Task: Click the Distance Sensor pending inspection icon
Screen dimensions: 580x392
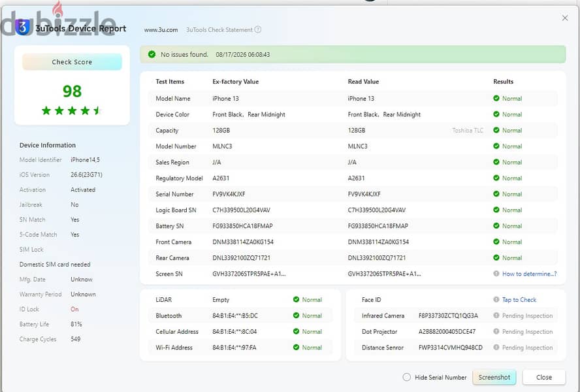Action: point(496,347)
